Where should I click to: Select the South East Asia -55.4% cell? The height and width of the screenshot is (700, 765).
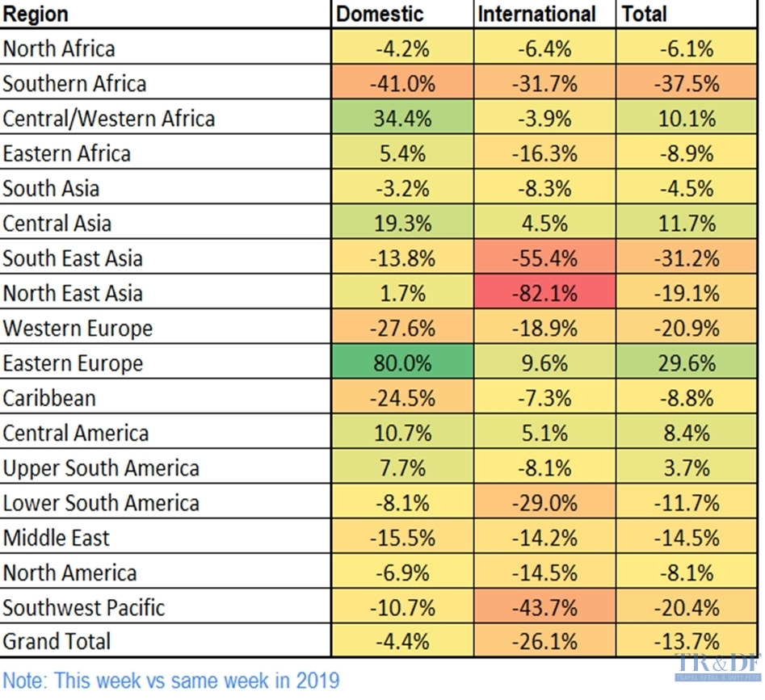[x=546, y=258]
